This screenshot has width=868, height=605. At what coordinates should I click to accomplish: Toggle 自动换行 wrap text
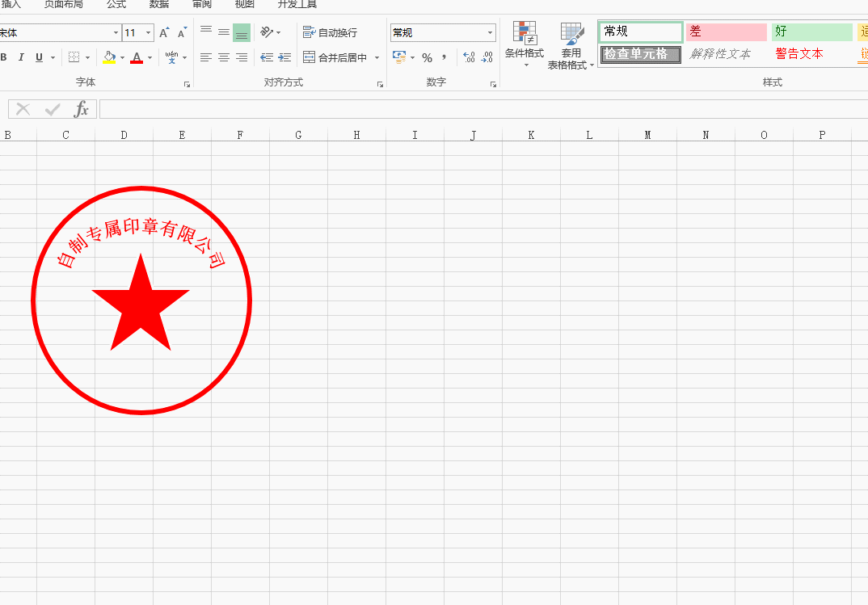[330, 33]
